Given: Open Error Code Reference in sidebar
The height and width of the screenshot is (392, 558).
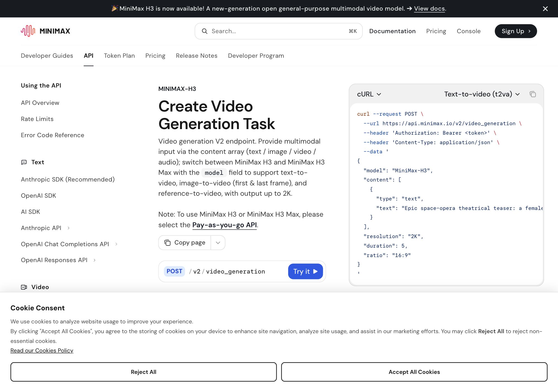Looking at the screenshot, I should point(52,135).
